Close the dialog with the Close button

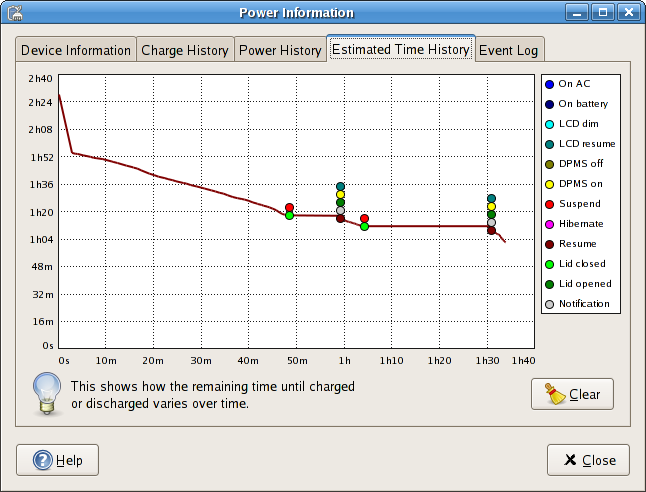coord(588,460)
